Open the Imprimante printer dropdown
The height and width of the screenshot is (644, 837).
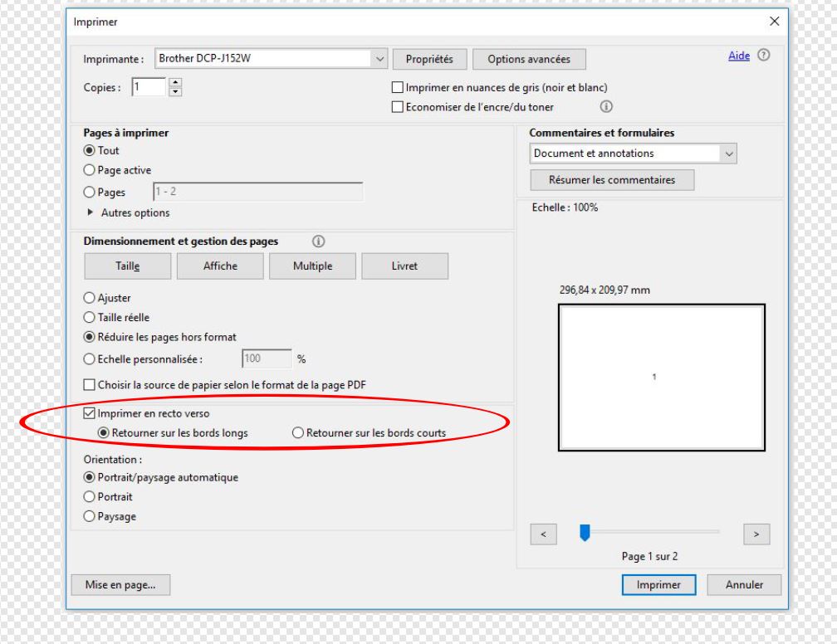click(272, 58)
